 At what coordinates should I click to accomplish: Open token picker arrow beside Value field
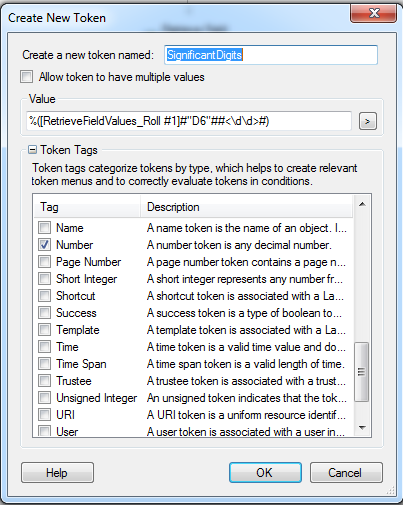point(368,121)
